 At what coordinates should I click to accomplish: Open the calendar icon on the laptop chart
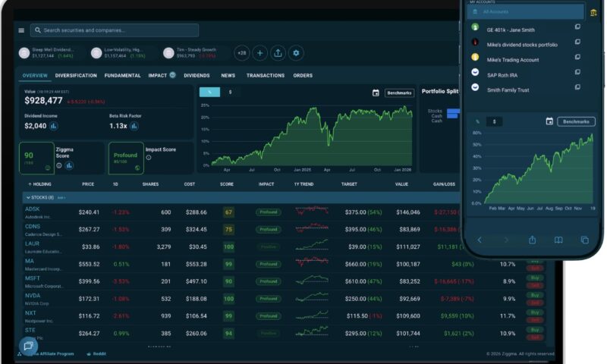click(x=376, y=93)
